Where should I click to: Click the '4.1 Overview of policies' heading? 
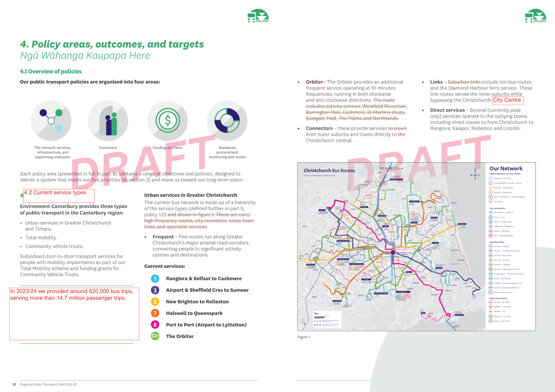point(51,71)
